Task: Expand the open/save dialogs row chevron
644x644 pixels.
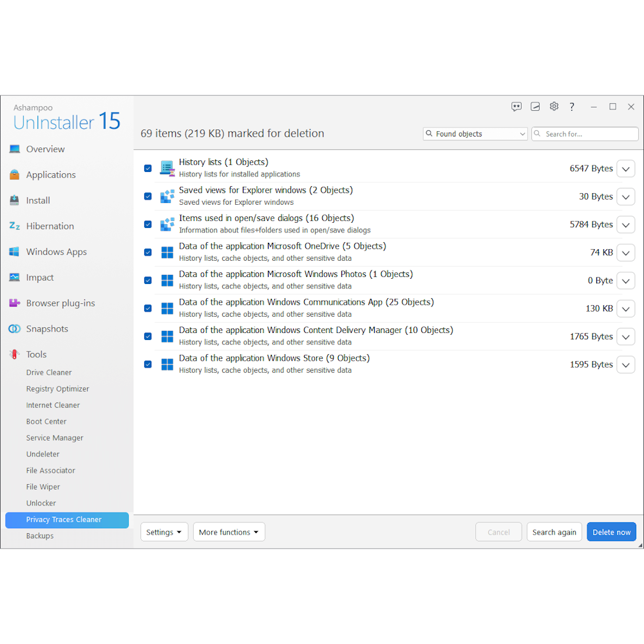Action: click(625, 225)
